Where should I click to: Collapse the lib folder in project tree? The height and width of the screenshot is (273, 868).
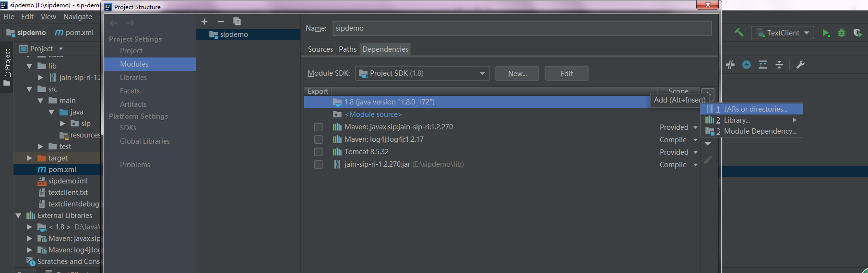click(x=29, y=66)
